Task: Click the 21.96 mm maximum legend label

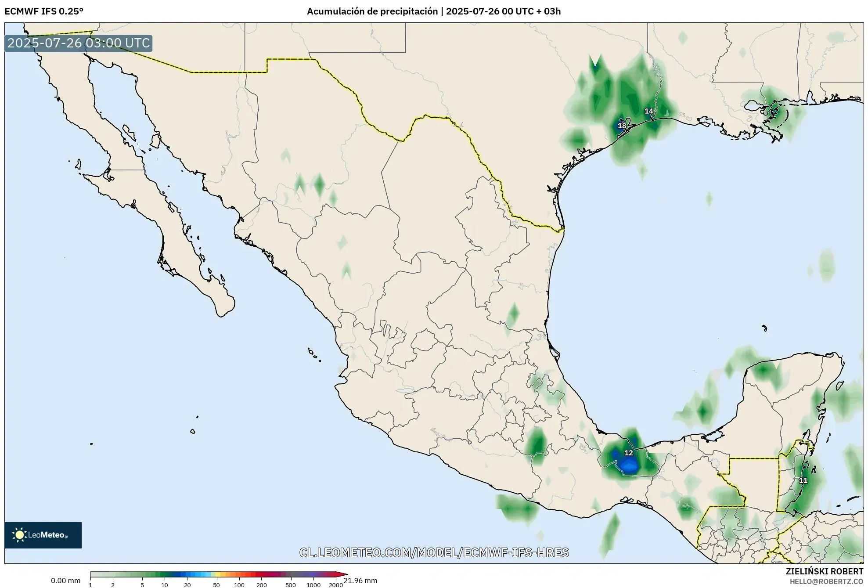Action: point(360,581)
